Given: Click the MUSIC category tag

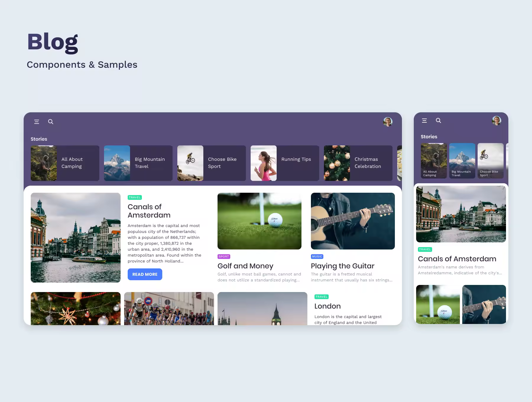Looking at the screenshot, I should pos(317,257).
